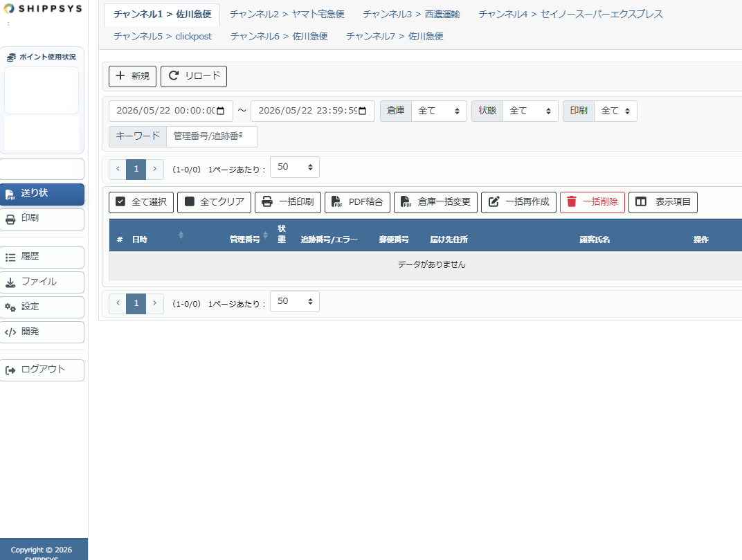742x560 pixels.
Task: Click the PDF icon on 倉庫一括変更
Action: (x=406, y=201)
